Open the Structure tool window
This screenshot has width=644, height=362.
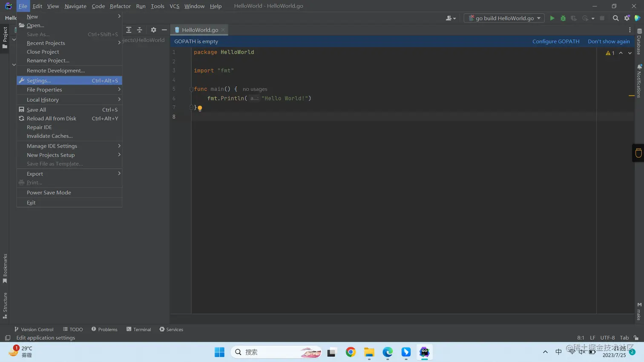coord(5,305)
